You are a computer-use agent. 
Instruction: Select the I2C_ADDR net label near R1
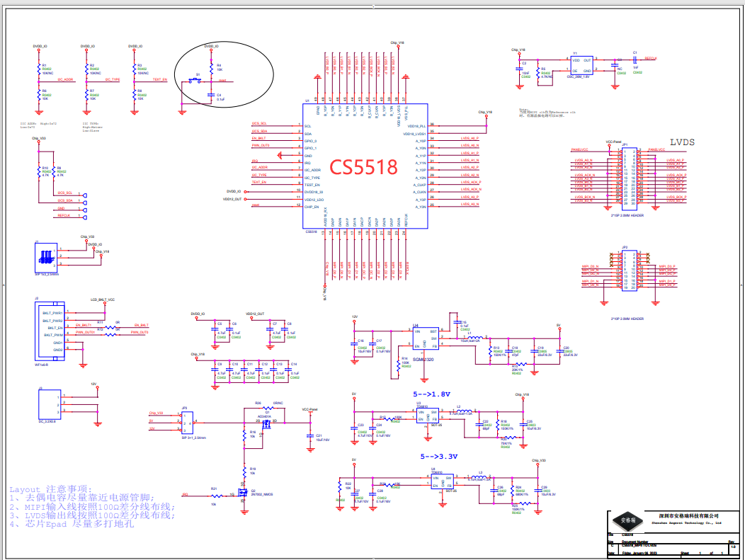[x=65, y=80]
